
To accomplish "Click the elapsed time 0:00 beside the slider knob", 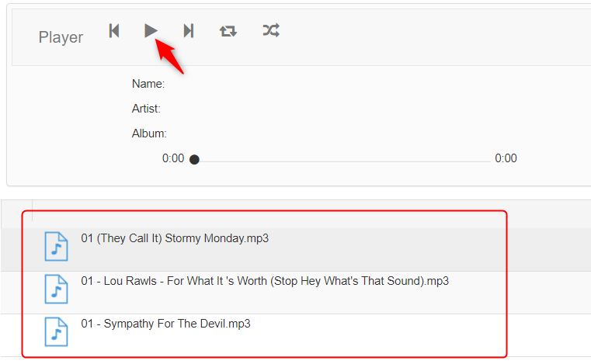I will click(173, 158).
